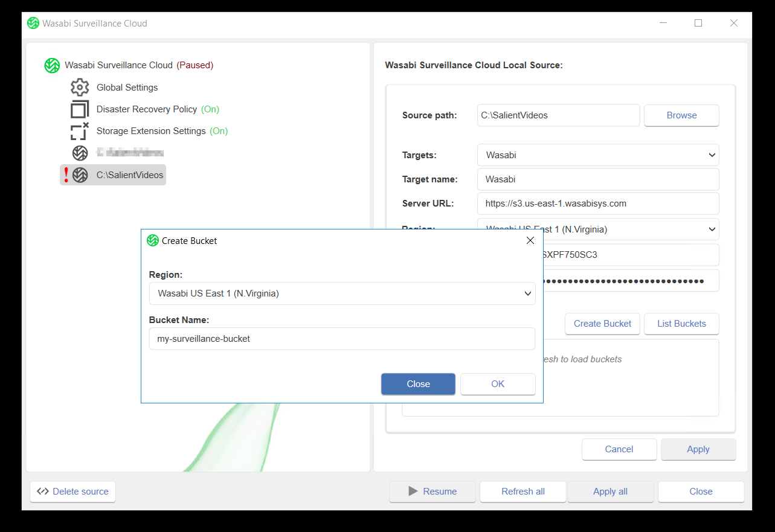Minimize the Wasabi Surveillance Cloud window
This screenshot has height=532, width=775.
tap(663, 23)
